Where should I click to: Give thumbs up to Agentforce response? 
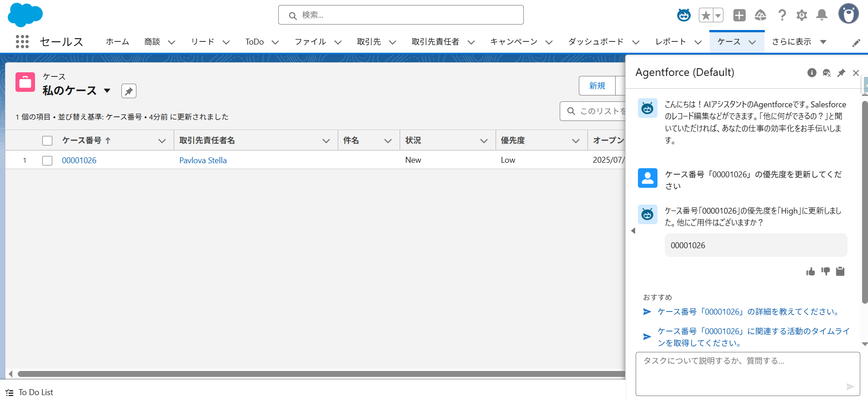(x=810, y=271)
